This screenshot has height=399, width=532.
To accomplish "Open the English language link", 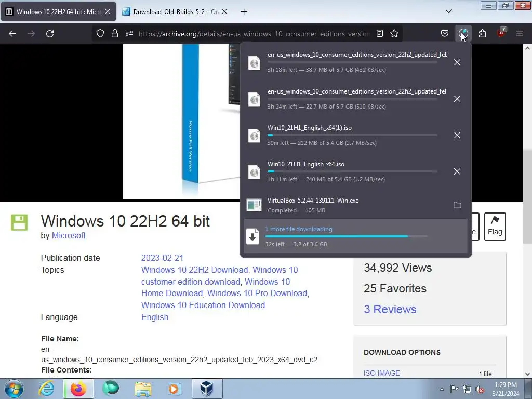I will (x=155, y=317).
